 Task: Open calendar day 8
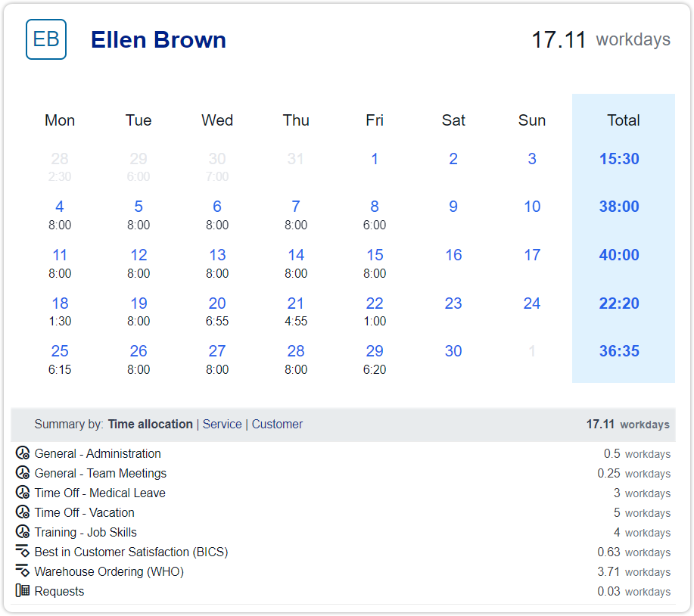375,207
